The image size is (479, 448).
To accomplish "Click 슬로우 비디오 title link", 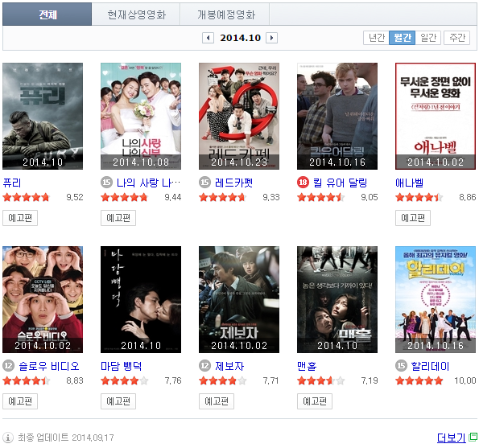I will [x=49, y=366].
